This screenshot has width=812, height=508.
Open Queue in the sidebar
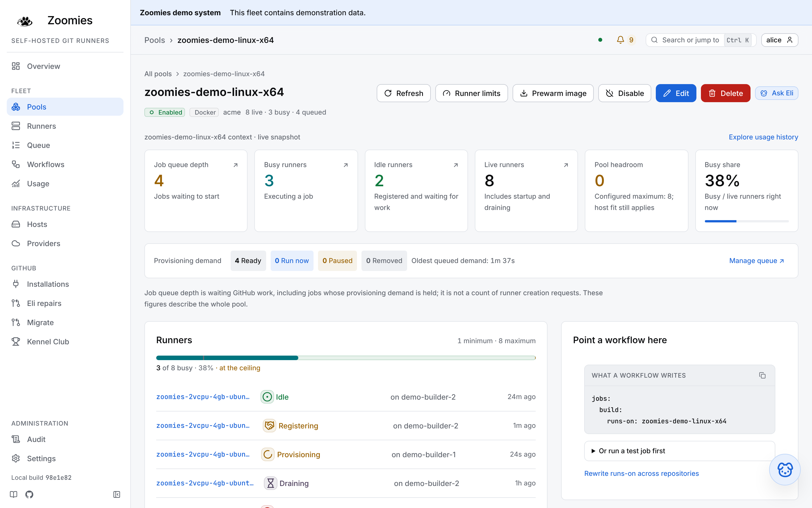coord(65,145)
